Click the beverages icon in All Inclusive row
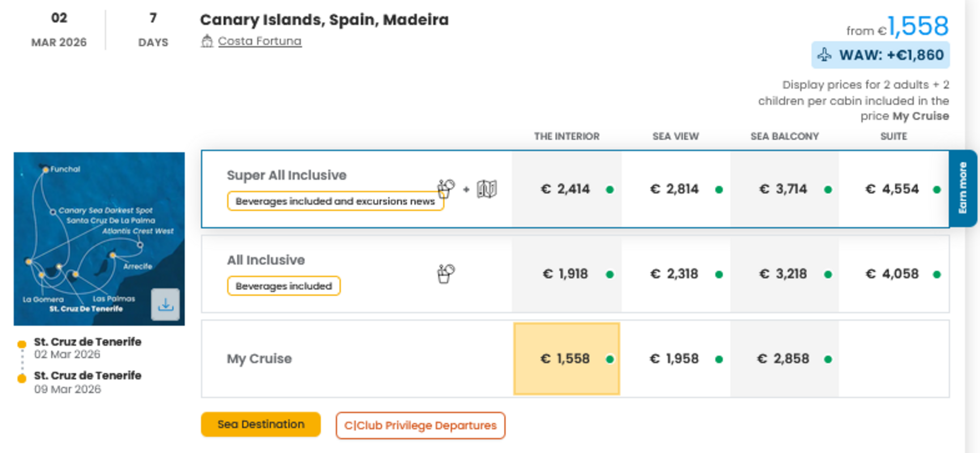Image resolution: width=980 pixels, height=453 pixels. 446,273
